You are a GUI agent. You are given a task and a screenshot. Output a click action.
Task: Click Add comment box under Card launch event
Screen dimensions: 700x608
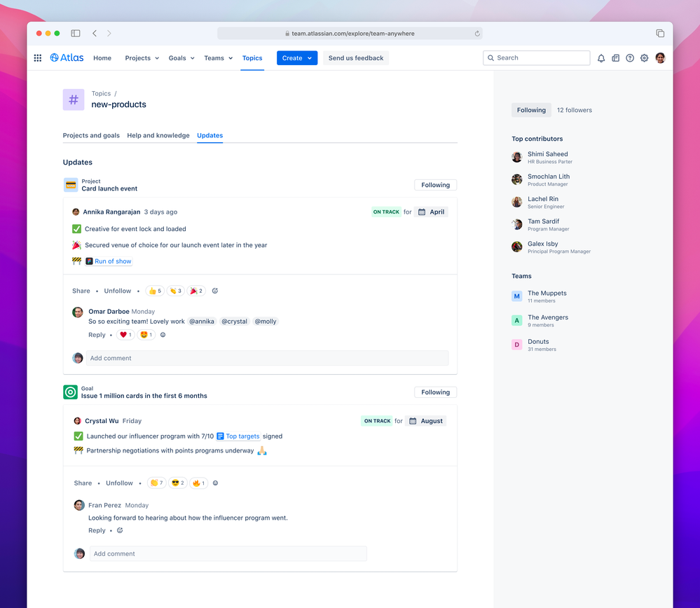(267, 358)
